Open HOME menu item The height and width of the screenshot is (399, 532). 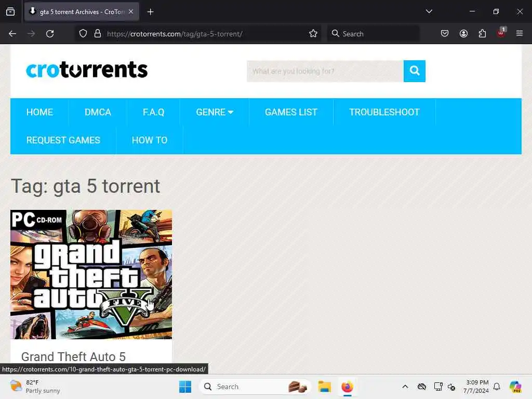(x=39, y=112)
